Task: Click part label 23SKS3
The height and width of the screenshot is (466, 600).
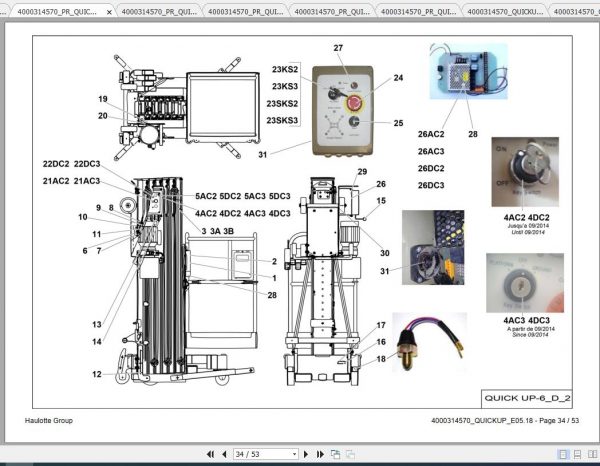Action: tap(282, 120)
